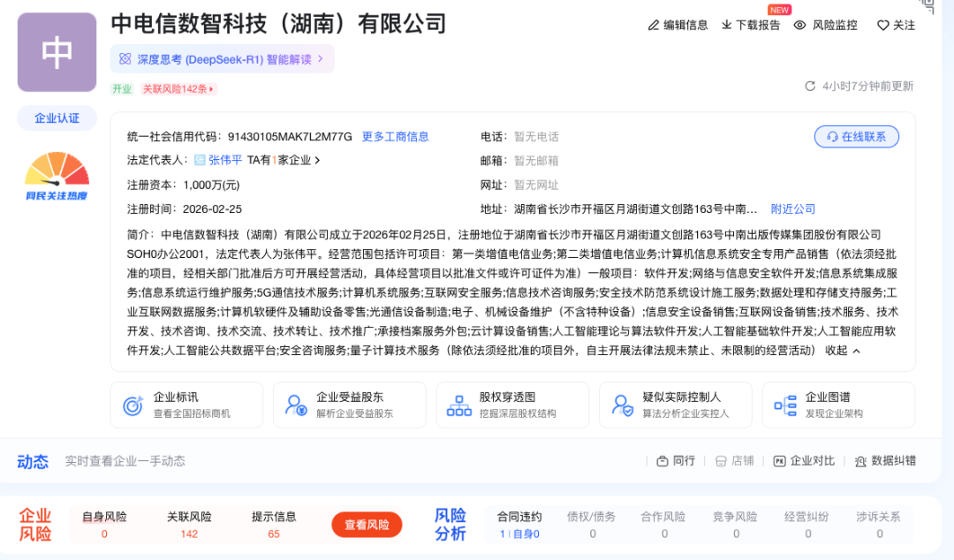This screenshot has width=954, height=560.
Task: Click the refresh update icon
Action: coord(810,87)
